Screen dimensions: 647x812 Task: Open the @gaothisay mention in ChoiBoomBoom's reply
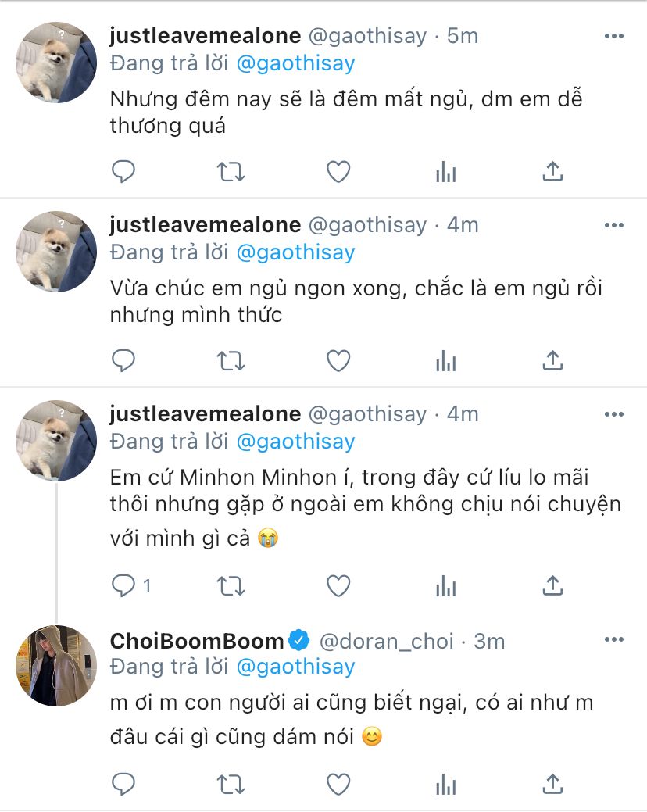pyautogui.click(x=295, y=667)
